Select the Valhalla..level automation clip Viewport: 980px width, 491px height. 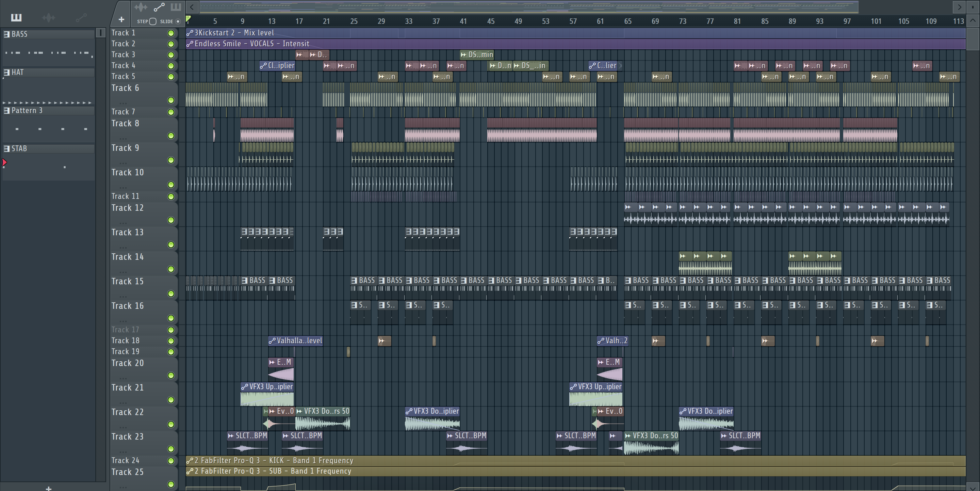point(296,340)
